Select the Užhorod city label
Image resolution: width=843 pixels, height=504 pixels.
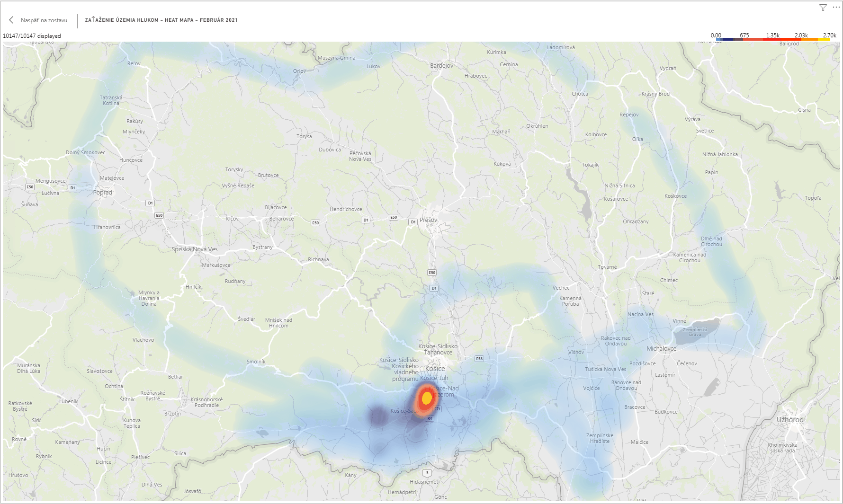[x=790, y=420]
